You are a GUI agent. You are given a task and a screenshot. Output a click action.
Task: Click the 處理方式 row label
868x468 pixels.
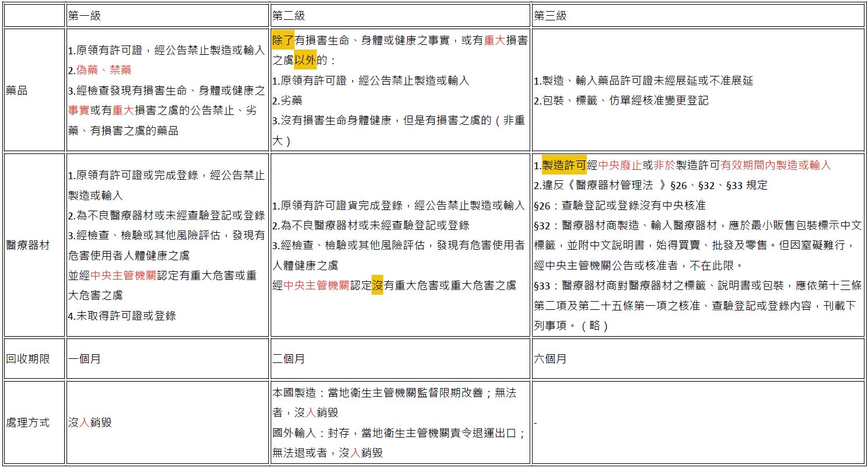[28, 422]
